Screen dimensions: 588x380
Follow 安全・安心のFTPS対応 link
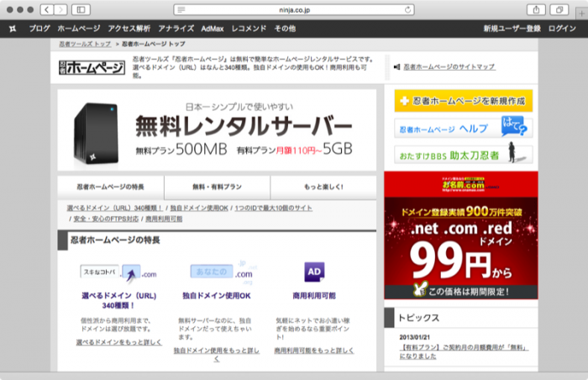(106, 219)
